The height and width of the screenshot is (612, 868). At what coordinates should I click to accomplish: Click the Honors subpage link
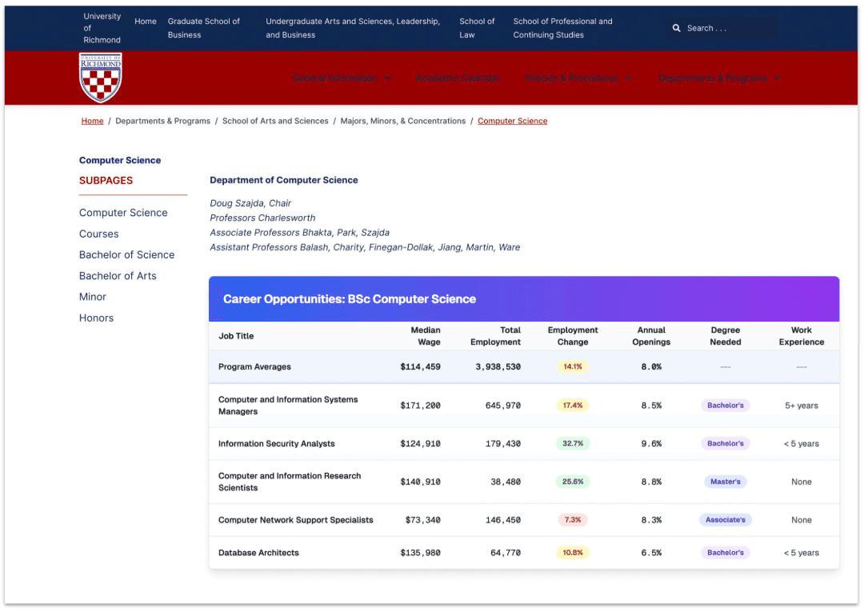pyautogui.click(x=96, y=318)
